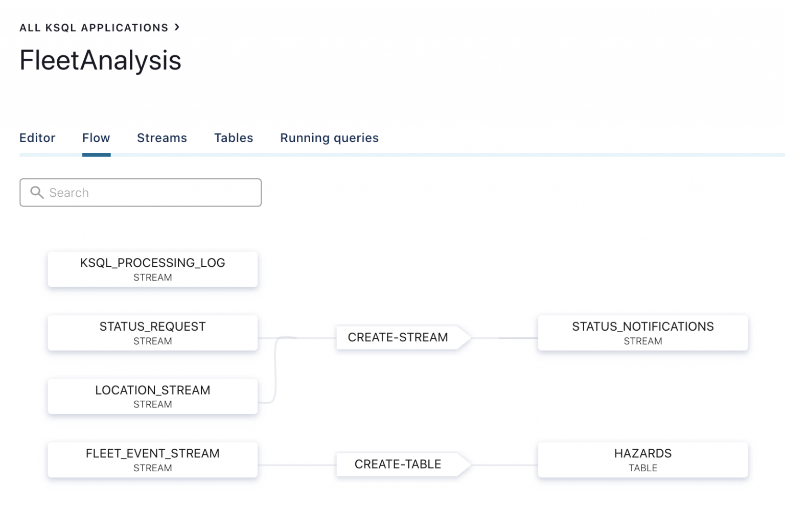Click the search magnifier icon
Screen dimensions: 785x532
click(x=36, y=192)
